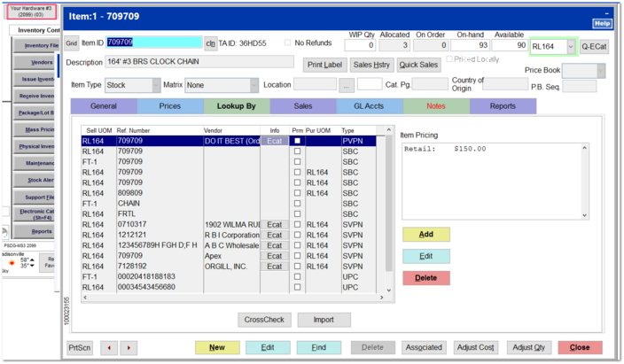624x364 pixels.
Task: Click the Associated button
Action: coord(424,348)
